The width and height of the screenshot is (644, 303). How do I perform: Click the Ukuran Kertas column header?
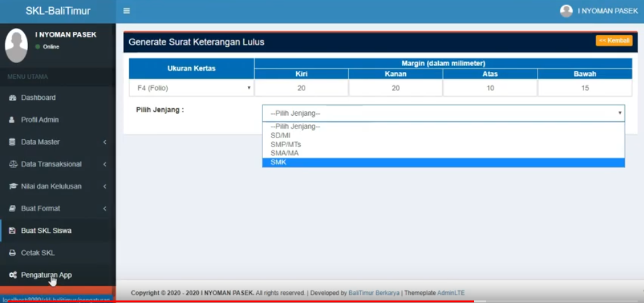tap(191, 69)
